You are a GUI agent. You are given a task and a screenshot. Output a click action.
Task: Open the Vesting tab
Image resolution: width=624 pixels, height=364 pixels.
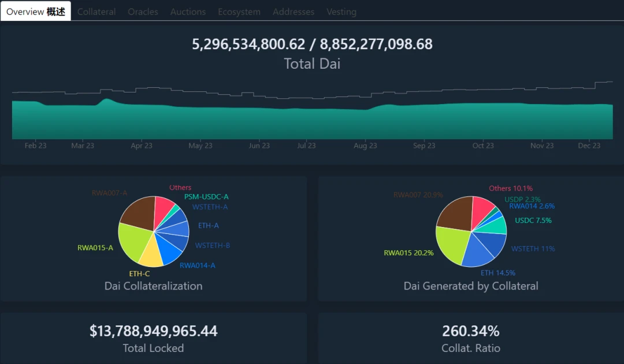(341, 12)
